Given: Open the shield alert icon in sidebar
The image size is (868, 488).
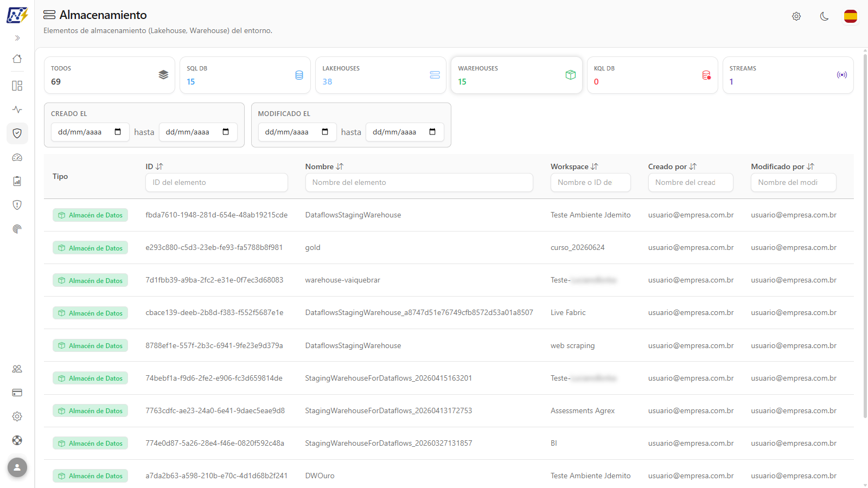Looking at the screenshot, I should (17, 205).
